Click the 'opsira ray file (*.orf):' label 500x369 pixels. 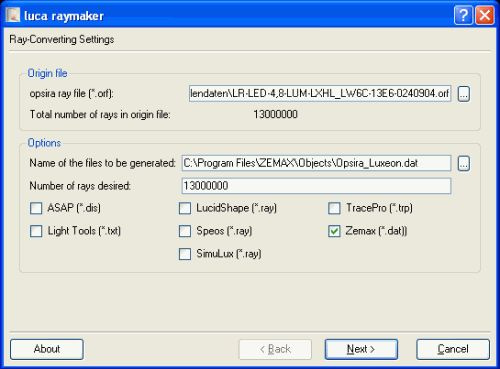tap(72, 94)
